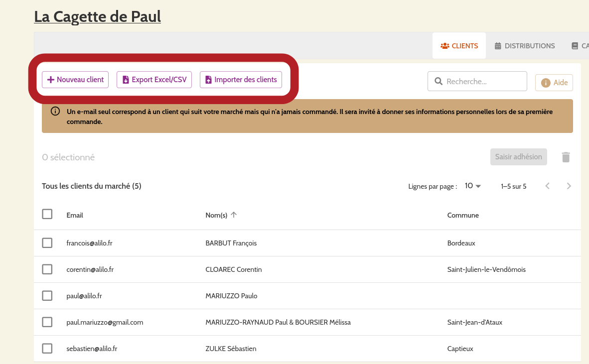Open the Lignes par page dropdown
Viewport: 589px width, 364px height.
click(472, 186)
